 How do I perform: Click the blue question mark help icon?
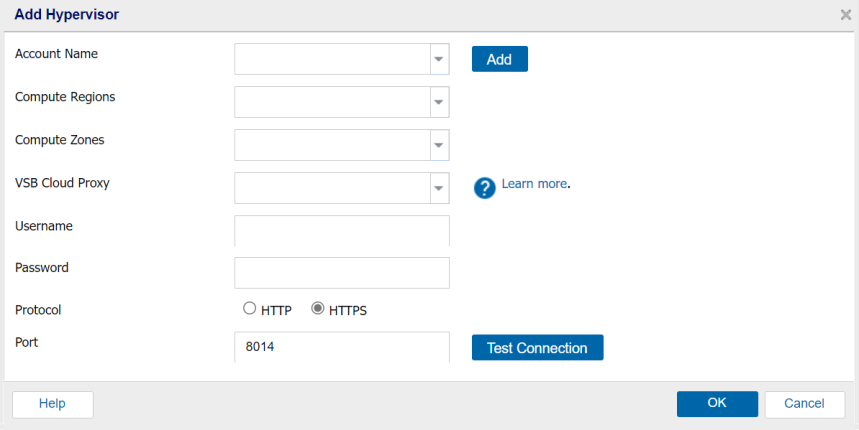[x=484, y=188]
